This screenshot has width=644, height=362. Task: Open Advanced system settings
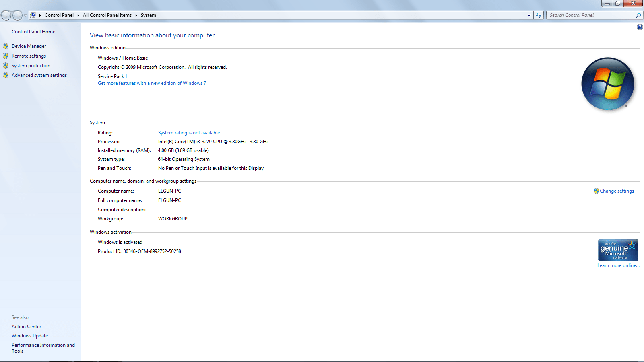pos(39,75)
